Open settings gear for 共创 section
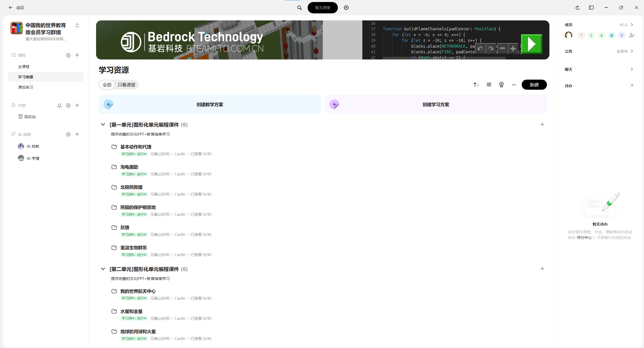Screen dimensions: 644x348 (x=68, y=105)
